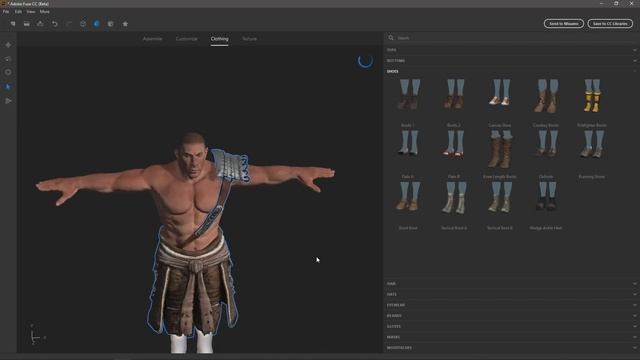The width and height of the screenshot is (640, 360).
Task: Click the toolbar icon left of the Undo arrow
Action: [x=40, y=24]
